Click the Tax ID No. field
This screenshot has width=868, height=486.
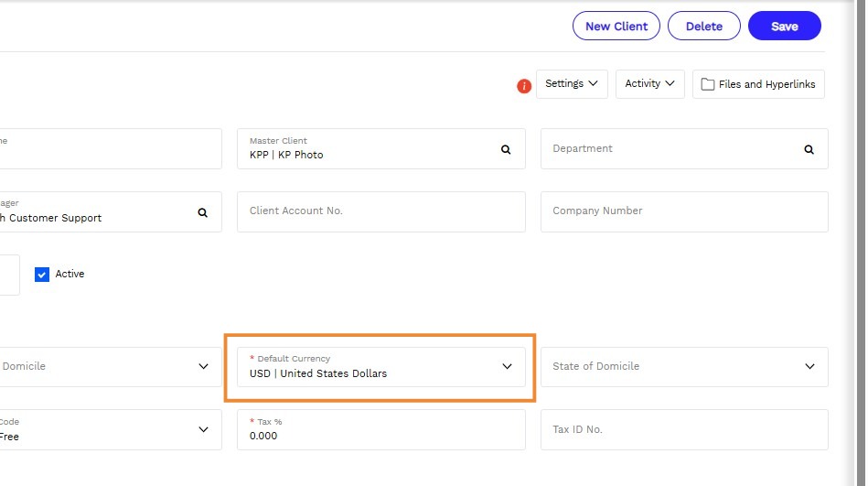coord(684,429)
